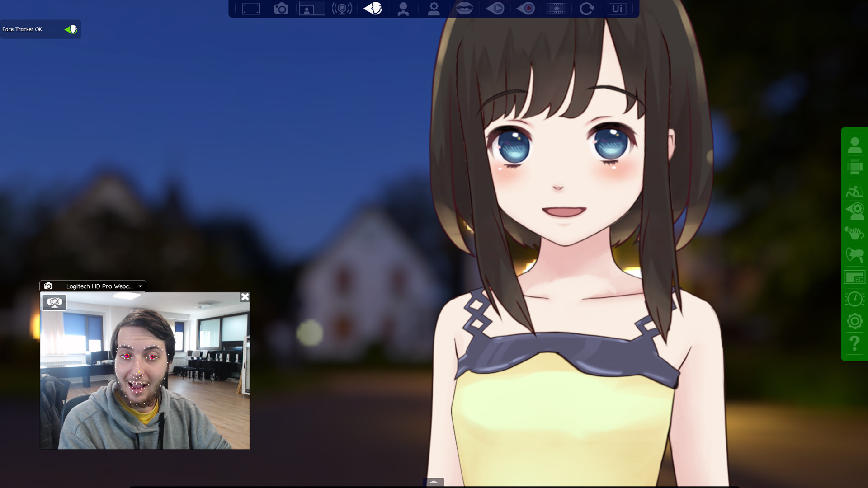Screen dimensions: 868x488
Task: Toggle the green Face Tracker OK indicator
Action: tap(71, 29)
